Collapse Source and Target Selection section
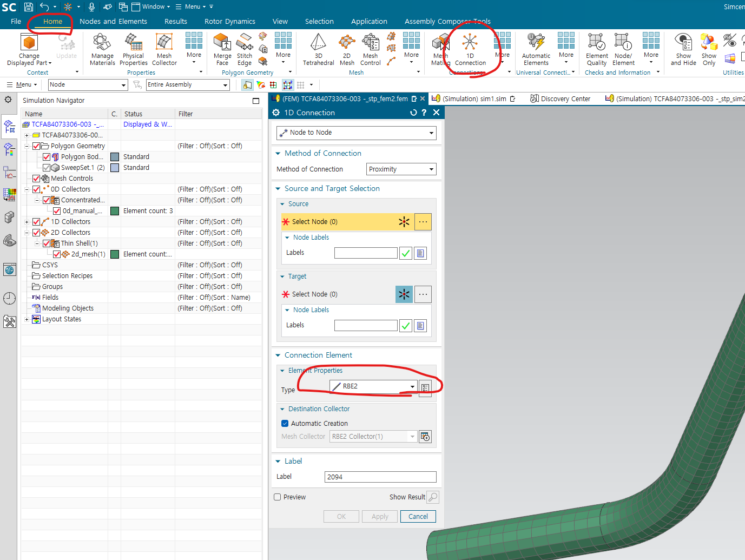The width and height of the screenshot is (745, 560). 278,189
